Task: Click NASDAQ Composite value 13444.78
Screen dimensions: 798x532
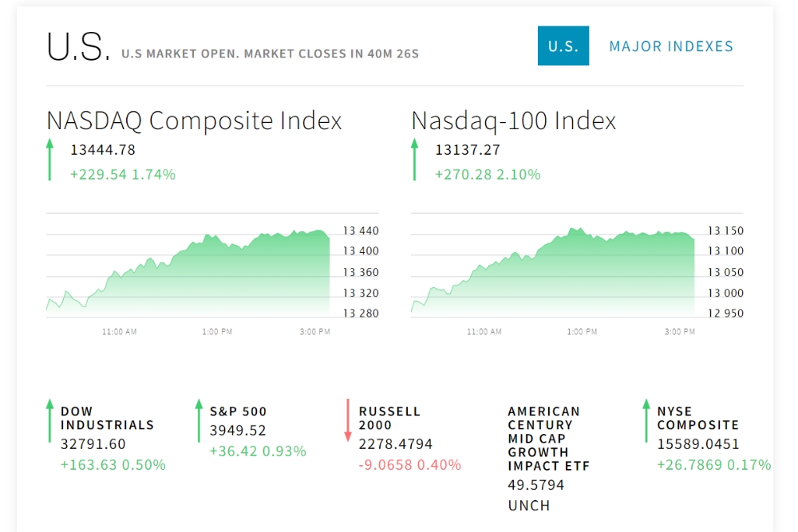Action: coord(103,150)
